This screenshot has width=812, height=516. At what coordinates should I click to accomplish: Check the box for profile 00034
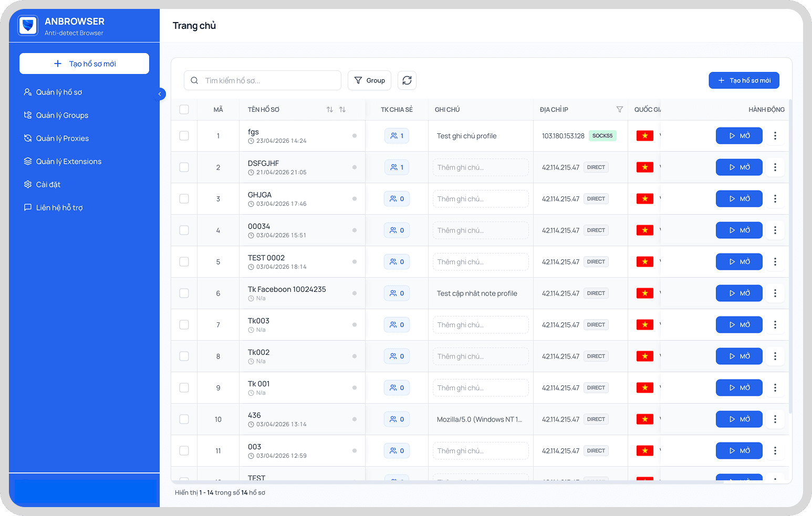(x=184, y=230)
